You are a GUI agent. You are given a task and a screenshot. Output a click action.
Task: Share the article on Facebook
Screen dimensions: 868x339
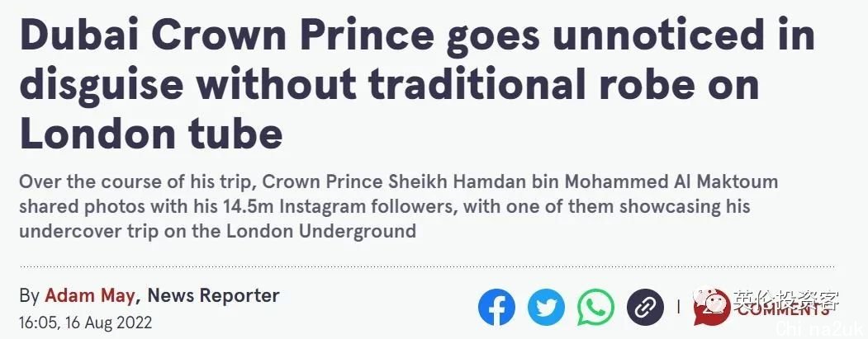point(496,307)
